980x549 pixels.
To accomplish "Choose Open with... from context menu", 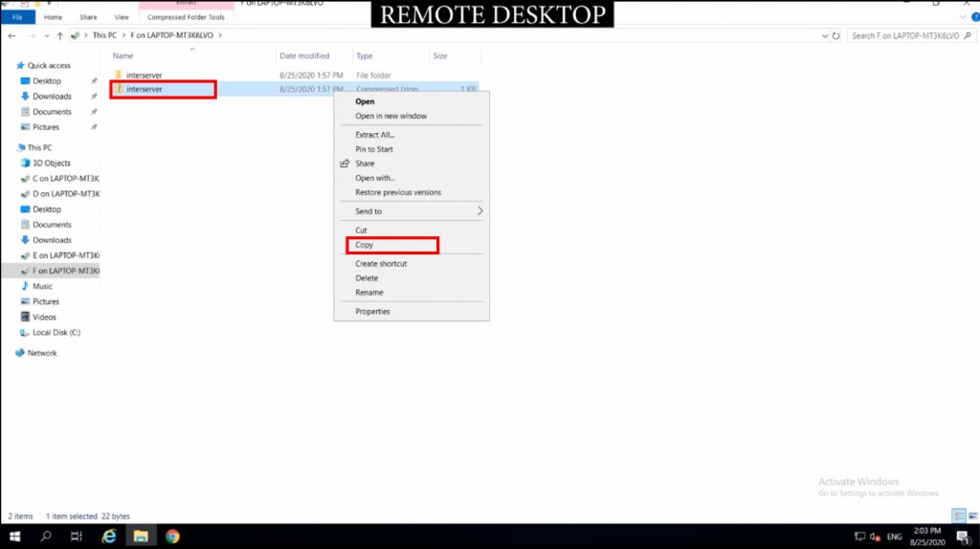I will click(375, 178).
